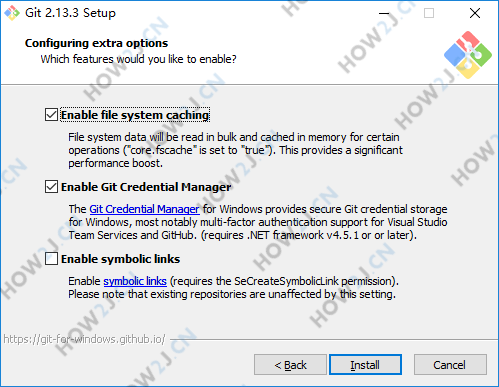Click the Enable Git Credential Manager label
Viewport: 499px width, 387px height.
[146, 187]
